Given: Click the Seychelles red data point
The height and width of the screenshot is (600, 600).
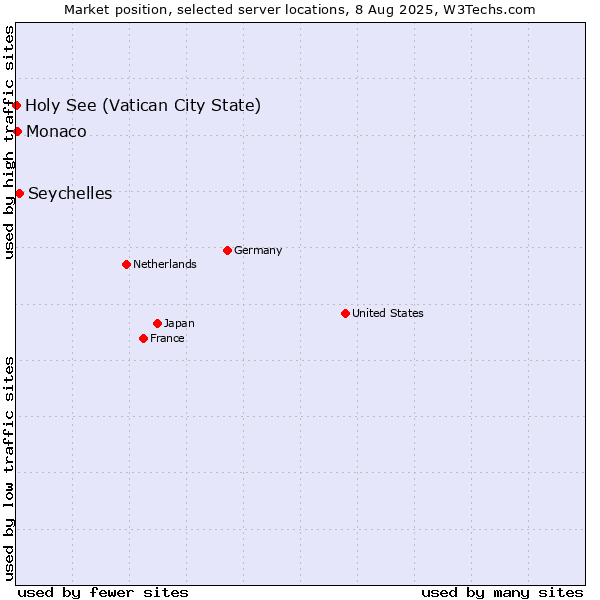Looking at the screenshot, I should (20, 194).
